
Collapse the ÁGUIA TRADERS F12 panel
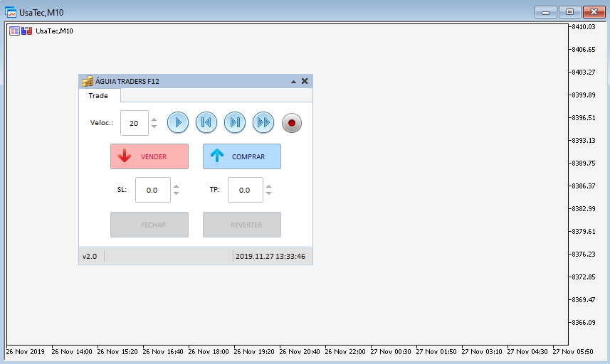point(293,82)
